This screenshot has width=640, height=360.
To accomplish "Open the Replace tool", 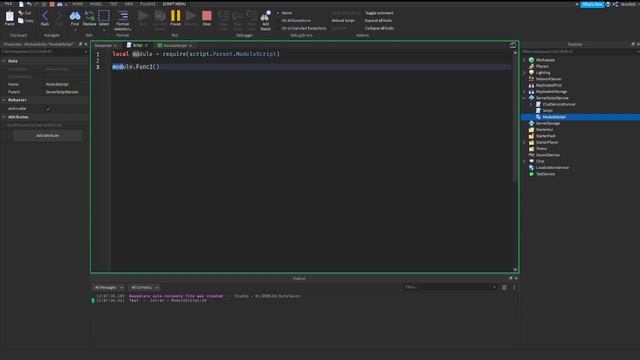I will [89, 18].
